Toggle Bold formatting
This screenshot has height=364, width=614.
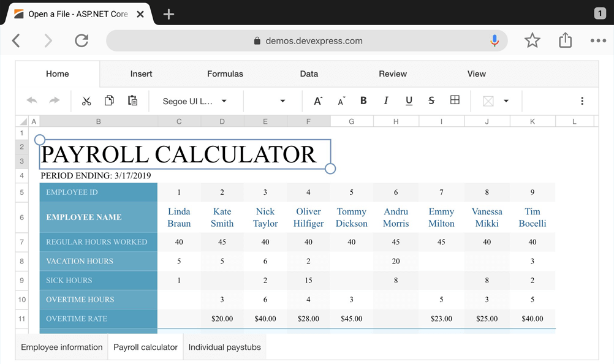(x=363, y=101)
